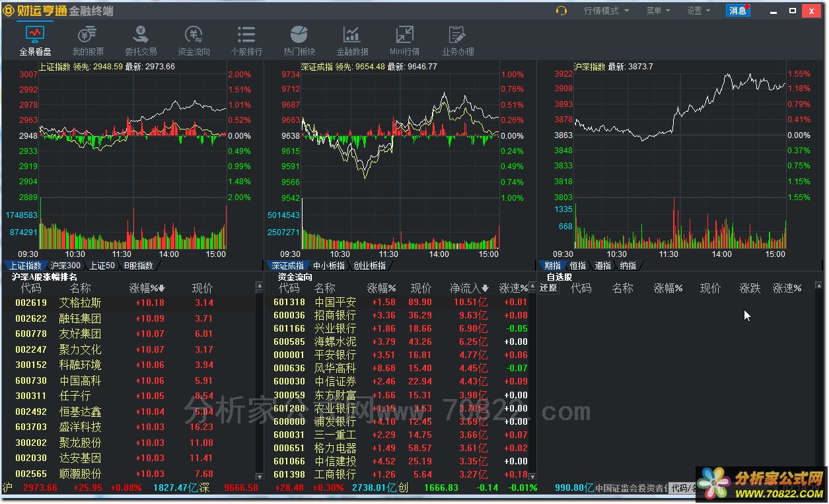Switch to the 纳指 chart tab
829x504 pixels.
tap(628, 266)
